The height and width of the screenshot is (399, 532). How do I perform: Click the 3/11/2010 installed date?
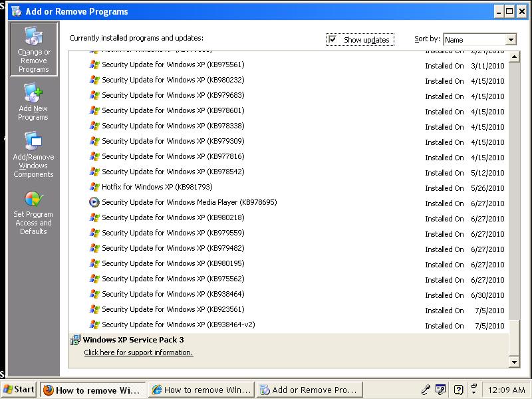487,66
